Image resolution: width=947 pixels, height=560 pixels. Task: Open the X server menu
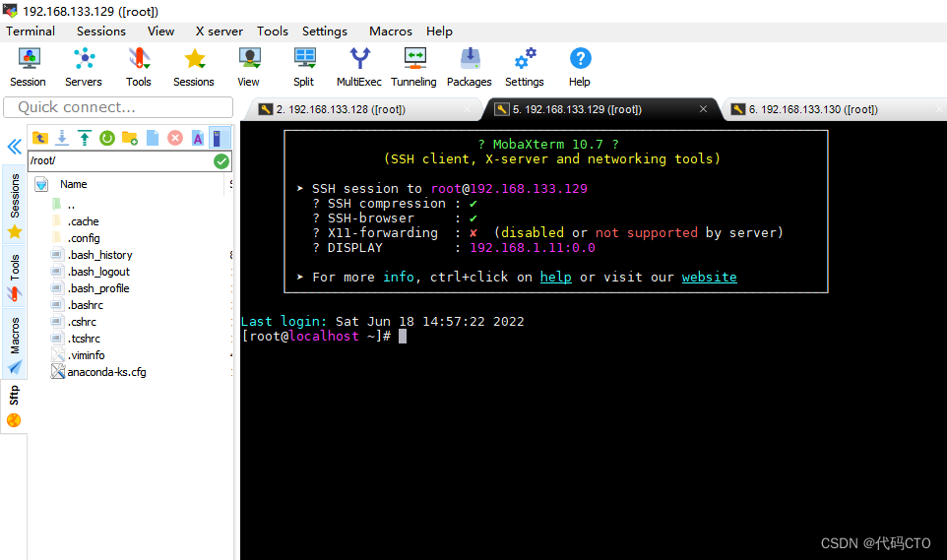[219, 31]
